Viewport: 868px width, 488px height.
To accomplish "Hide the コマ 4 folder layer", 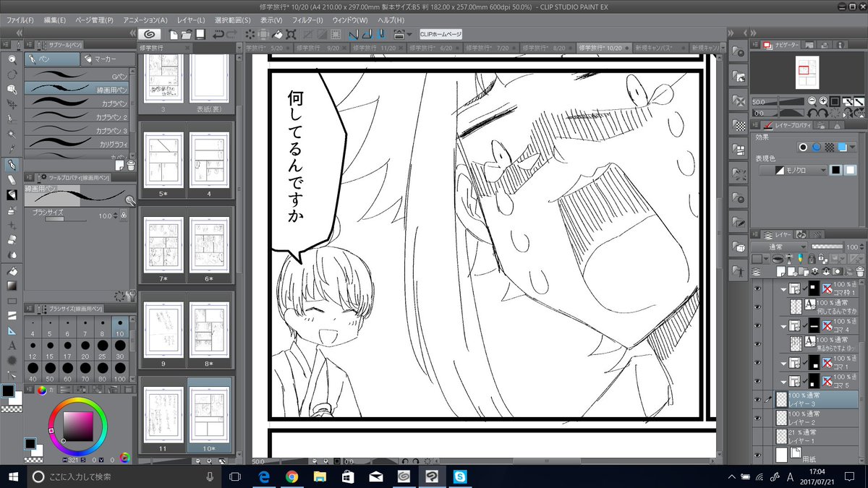I will pos(758,325).
